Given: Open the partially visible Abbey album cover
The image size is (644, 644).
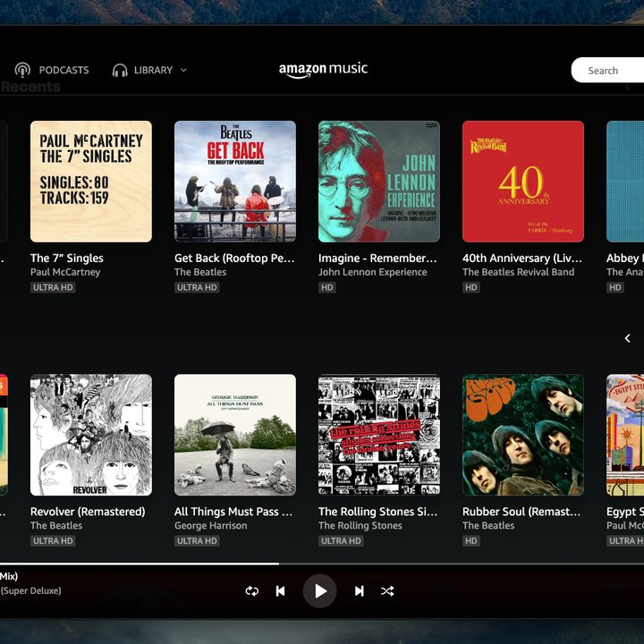Looking at the screenshot, I should [x=625, y=182].
